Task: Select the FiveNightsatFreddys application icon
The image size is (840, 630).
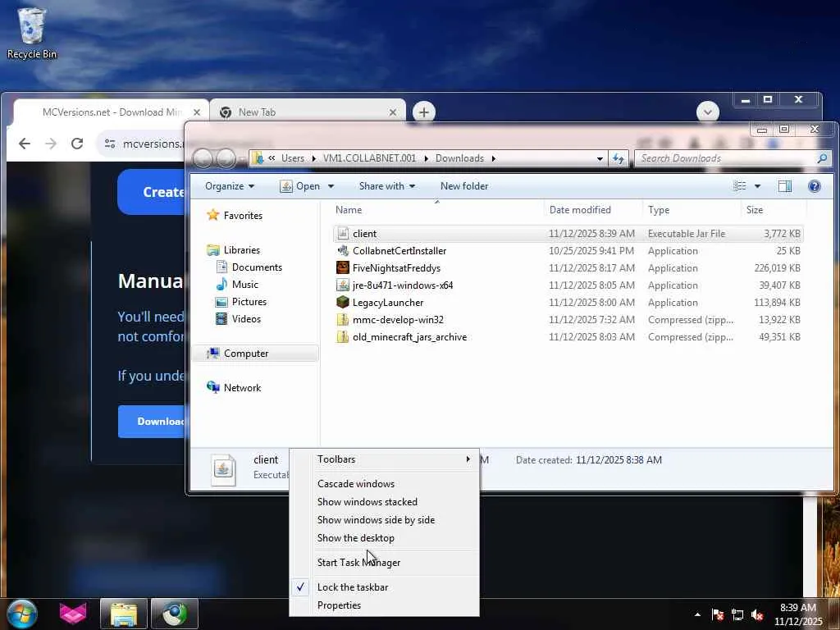Action: pos(343,268)
